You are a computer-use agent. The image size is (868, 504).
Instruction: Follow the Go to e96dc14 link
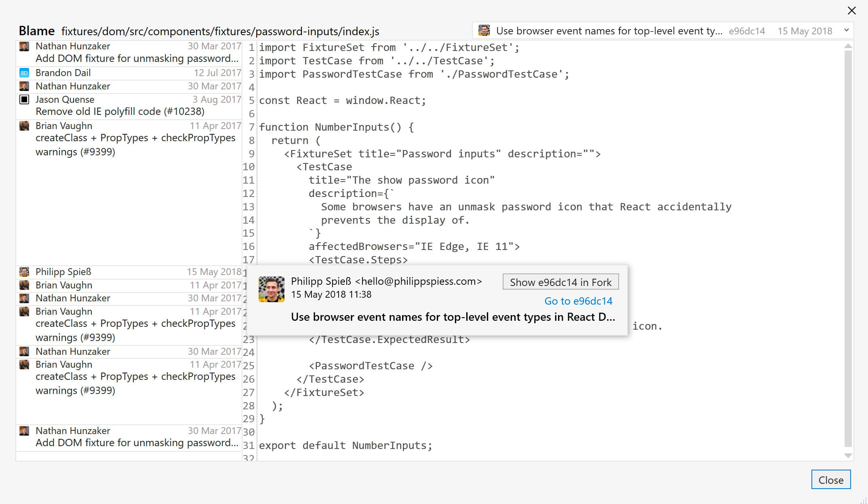(x=578, y=301)
